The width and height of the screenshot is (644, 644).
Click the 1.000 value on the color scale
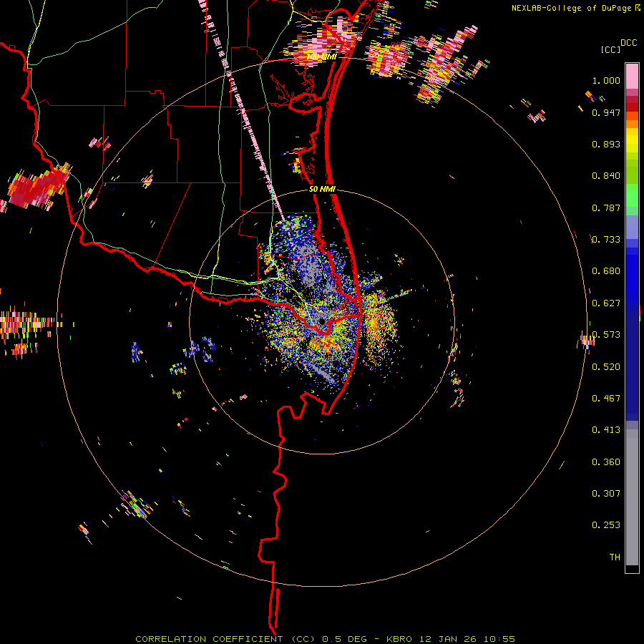pos(606,80)
